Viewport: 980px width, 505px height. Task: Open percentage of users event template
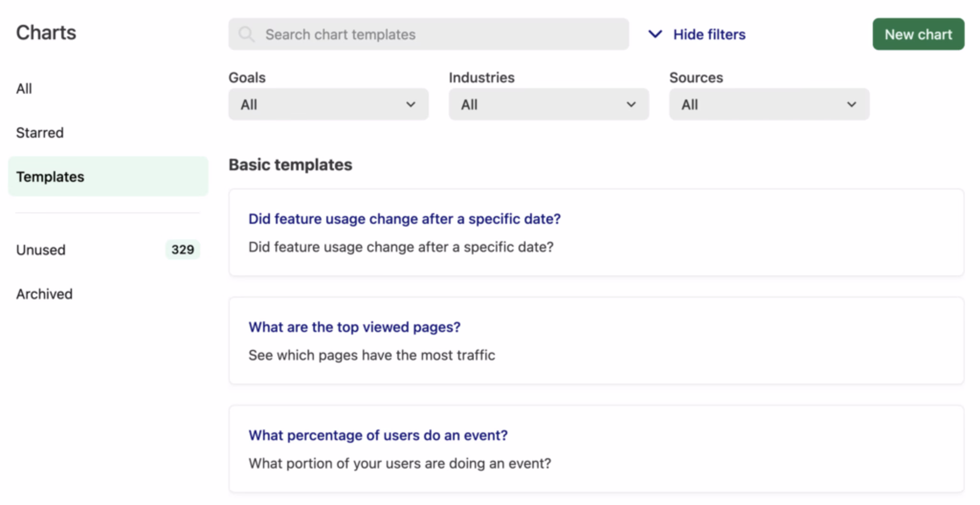point(378,435)
